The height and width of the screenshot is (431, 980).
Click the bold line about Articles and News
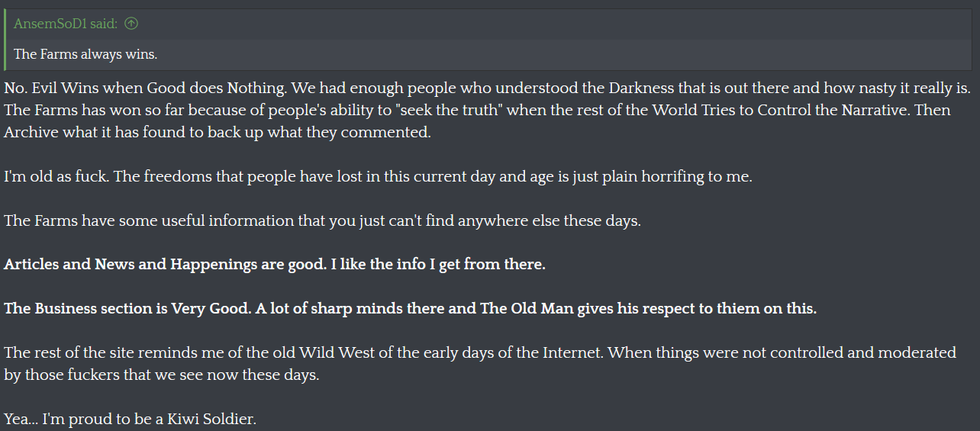275,265
